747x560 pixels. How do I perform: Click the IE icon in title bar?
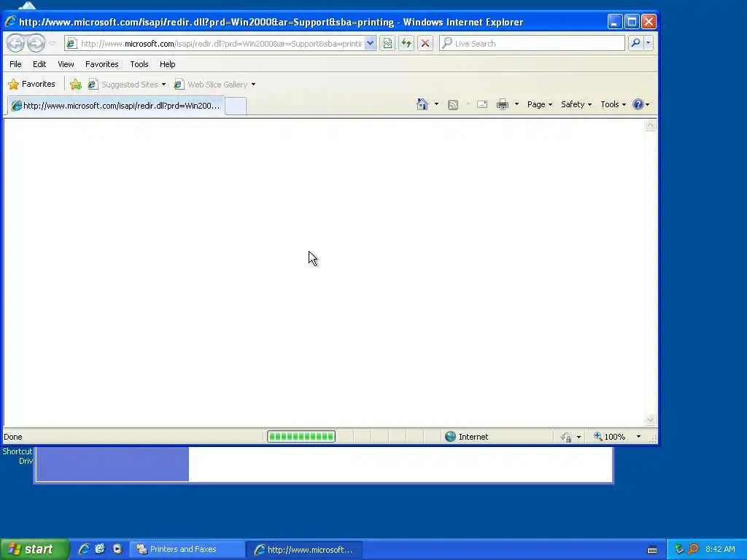[10, 22]
